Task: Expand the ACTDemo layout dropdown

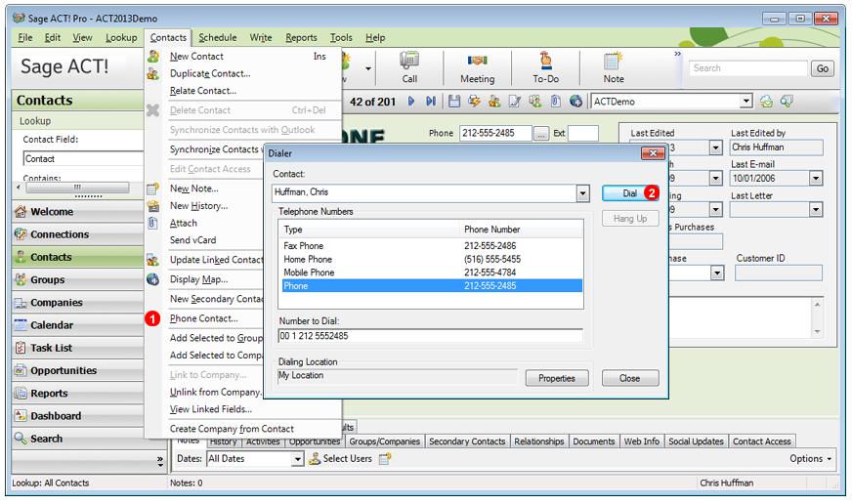Action: [x=746, y=102]
